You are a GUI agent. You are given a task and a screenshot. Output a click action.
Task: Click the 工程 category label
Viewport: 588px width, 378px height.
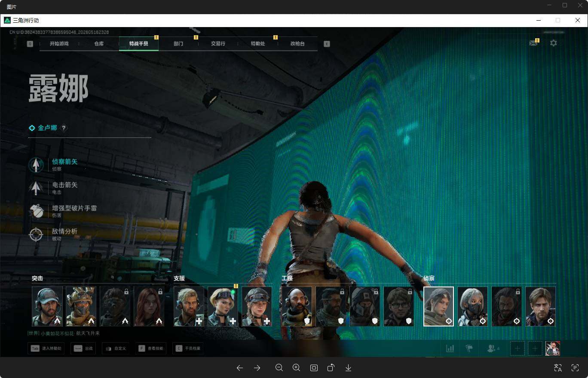click(x=287, y=278)
